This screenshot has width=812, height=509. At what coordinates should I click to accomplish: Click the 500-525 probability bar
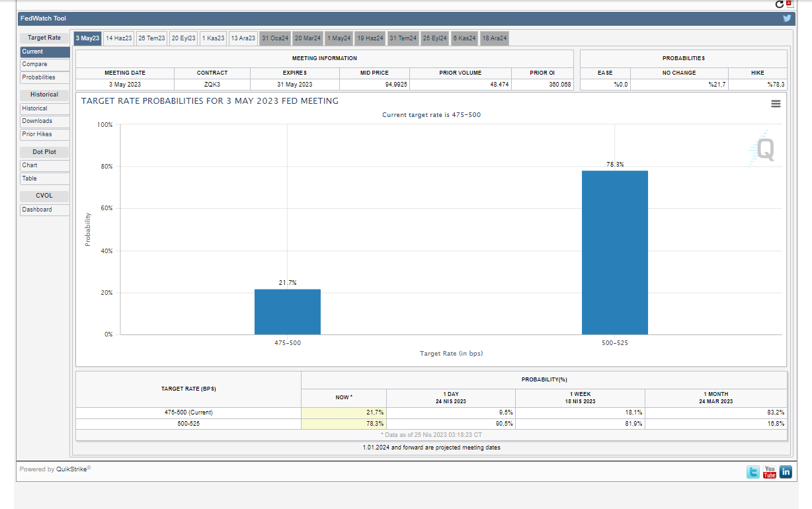coord(614,253)
